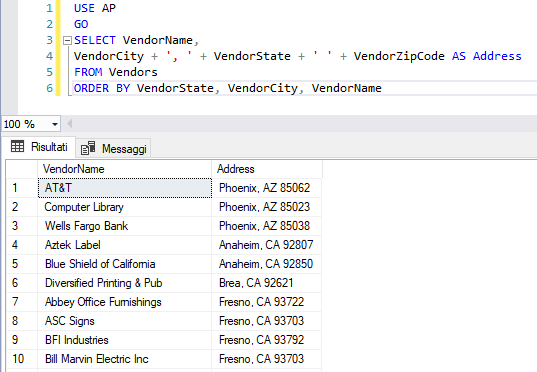Select the ASC Signs cell

coord(125,321)
